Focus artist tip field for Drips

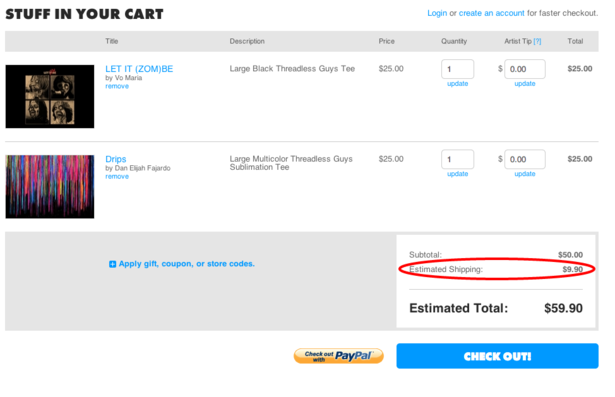(525, 159)
